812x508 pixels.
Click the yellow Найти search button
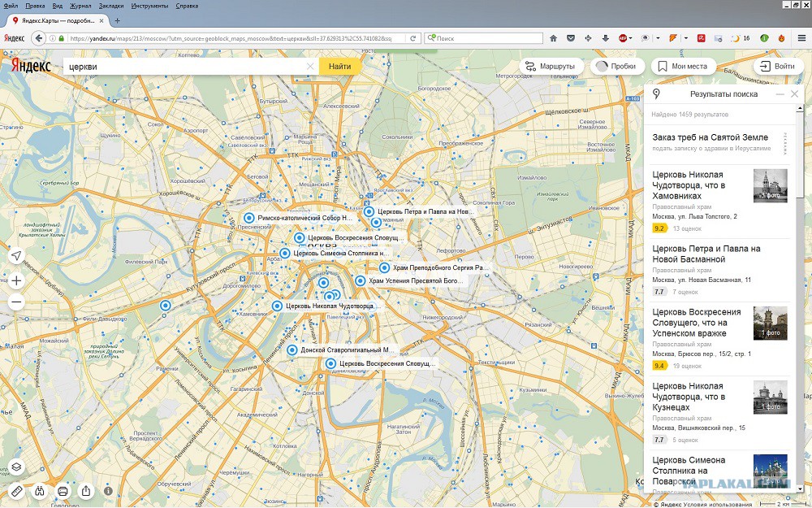pos(339,67)
